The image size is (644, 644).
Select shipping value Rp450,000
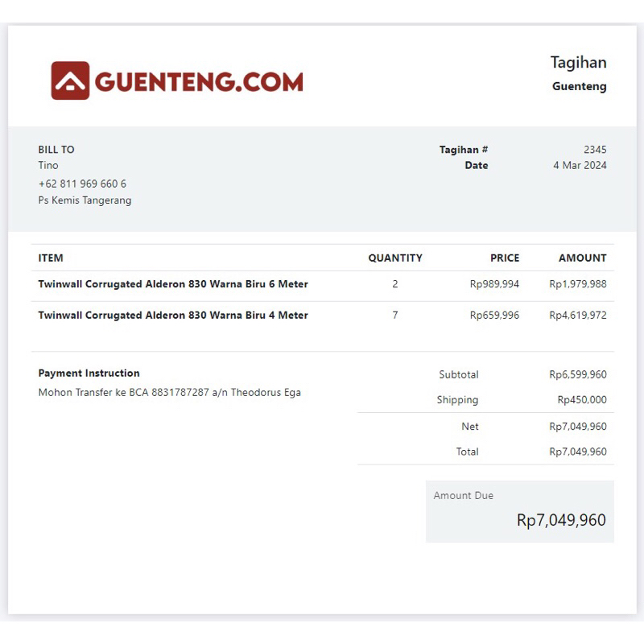582,399
